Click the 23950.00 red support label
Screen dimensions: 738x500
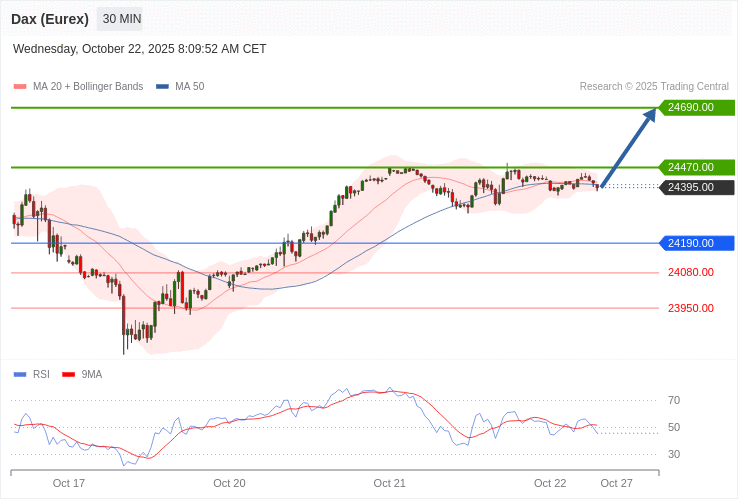pyautogui.click(x=690, y=308)
